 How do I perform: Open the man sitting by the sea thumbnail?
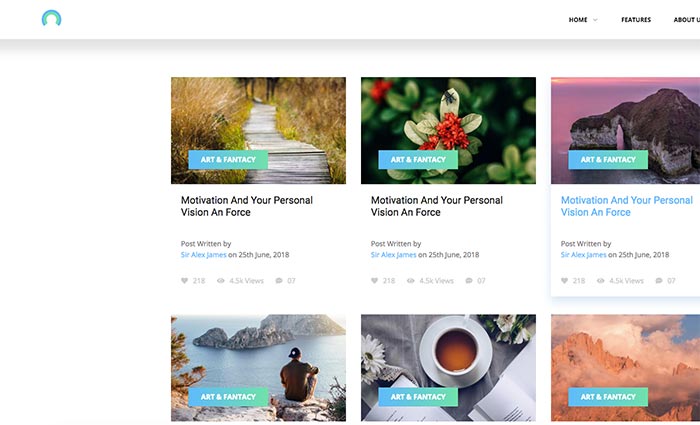tap(258, 368)
